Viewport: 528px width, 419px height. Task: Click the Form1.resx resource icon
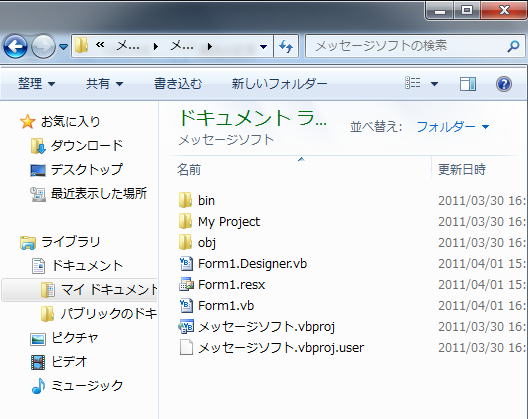coord(186,285)
